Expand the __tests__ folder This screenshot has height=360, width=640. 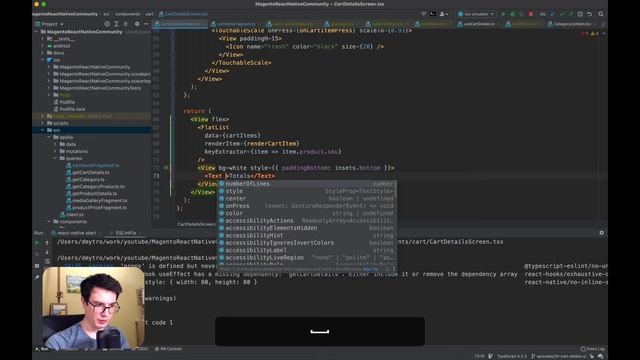[43, 39]
